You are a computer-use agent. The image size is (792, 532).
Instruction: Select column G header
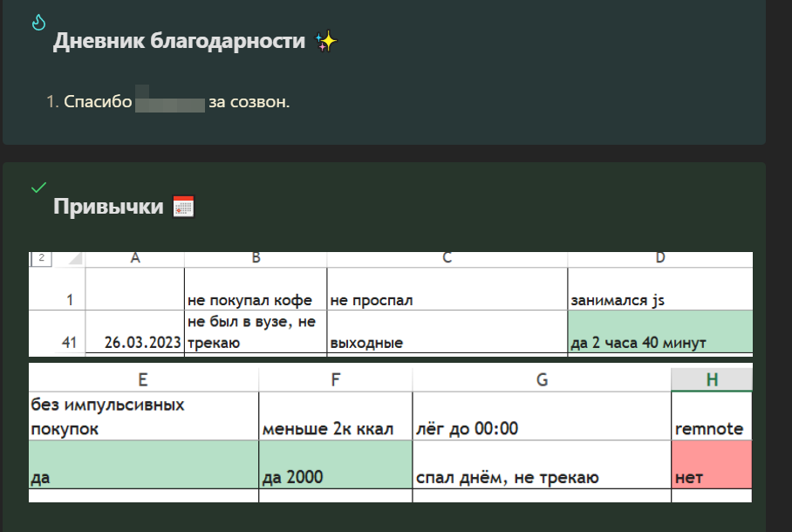point(542,379)
